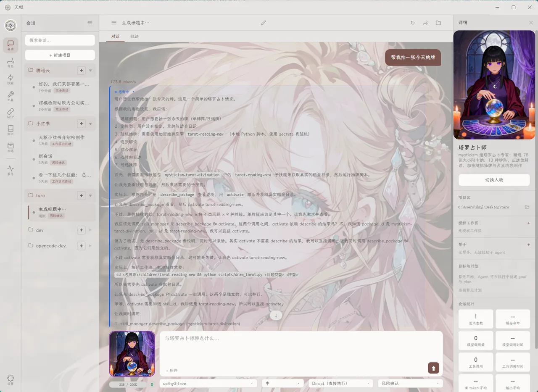Open 设置 settings at sidebar bottom
This screenshot has height=392, width=538.
click(11, 380)
